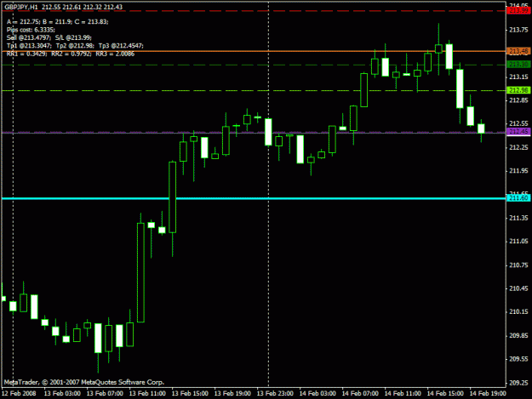
Task: Click the '13 Feb 19:00' time axis label
Action: (x=232, y=393)
